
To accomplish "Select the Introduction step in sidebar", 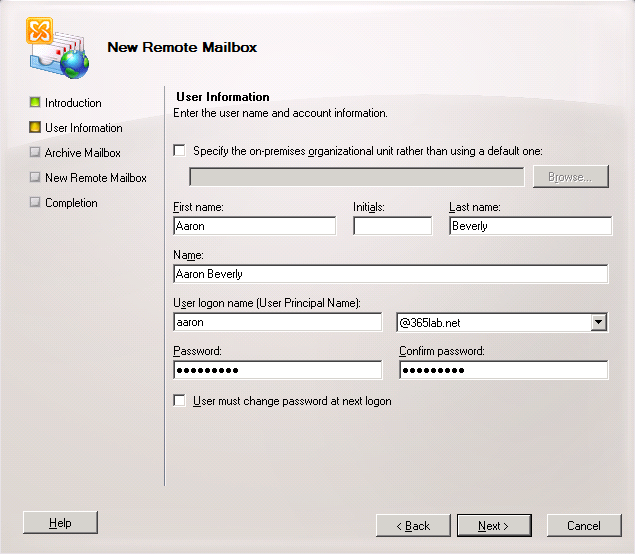I will [x=73, y=103].
